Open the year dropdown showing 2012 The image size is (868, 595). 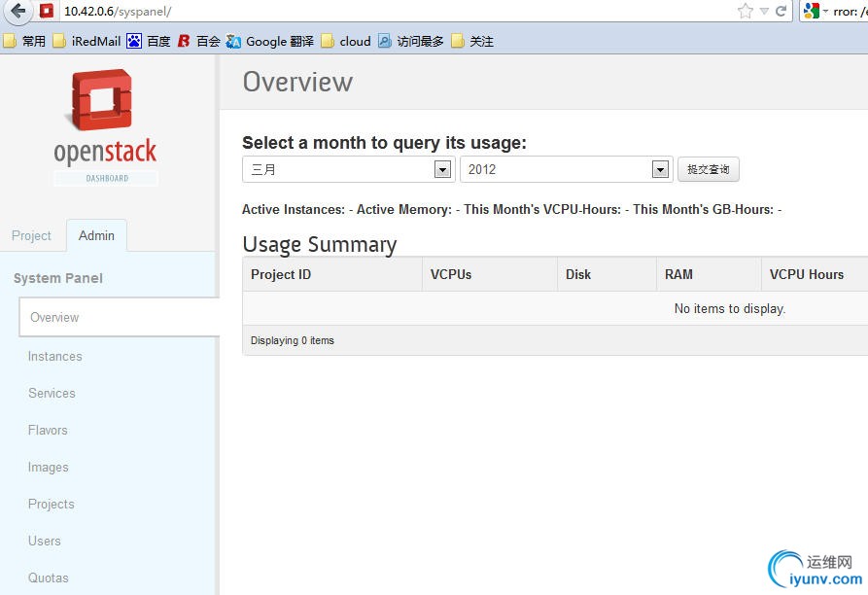point(567,169)
